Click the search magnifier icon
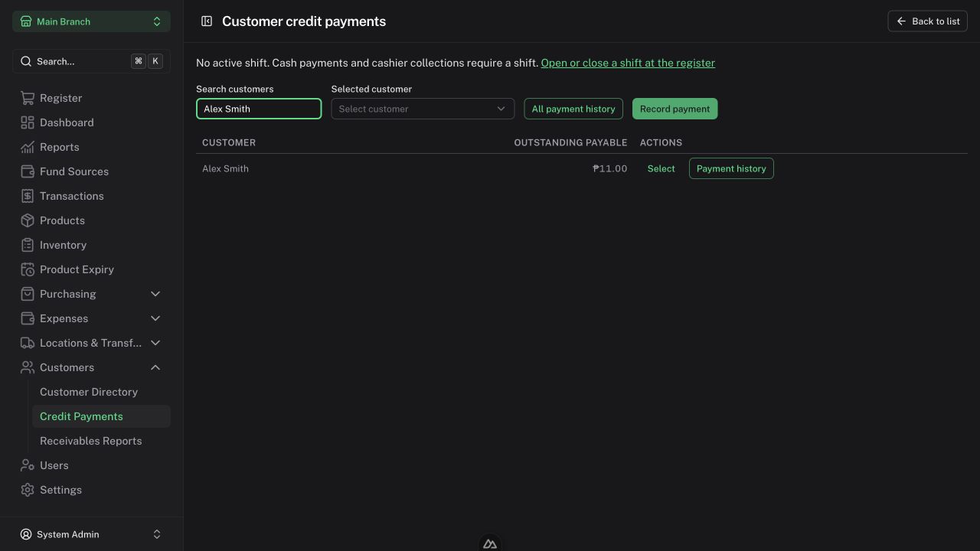Screen dimensions: 980x551 tap(26, 61)
